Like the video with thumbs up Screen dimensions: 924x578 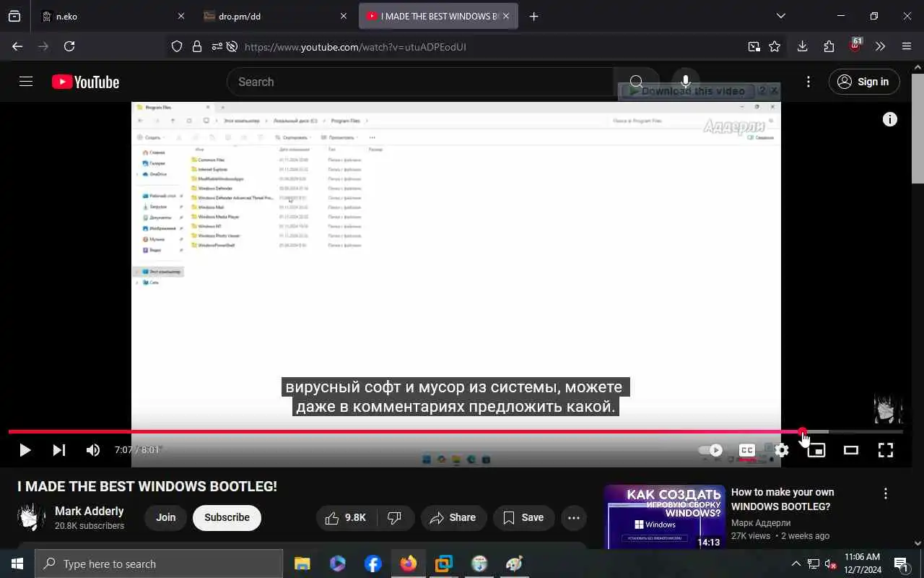click(346, 517)
